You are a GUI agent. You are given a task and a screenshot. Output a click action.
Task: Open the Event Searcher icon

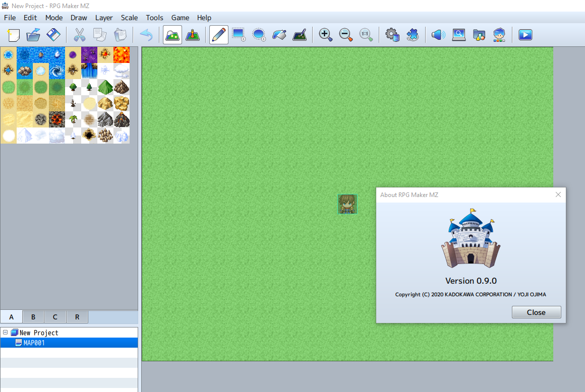coord(458,35)
